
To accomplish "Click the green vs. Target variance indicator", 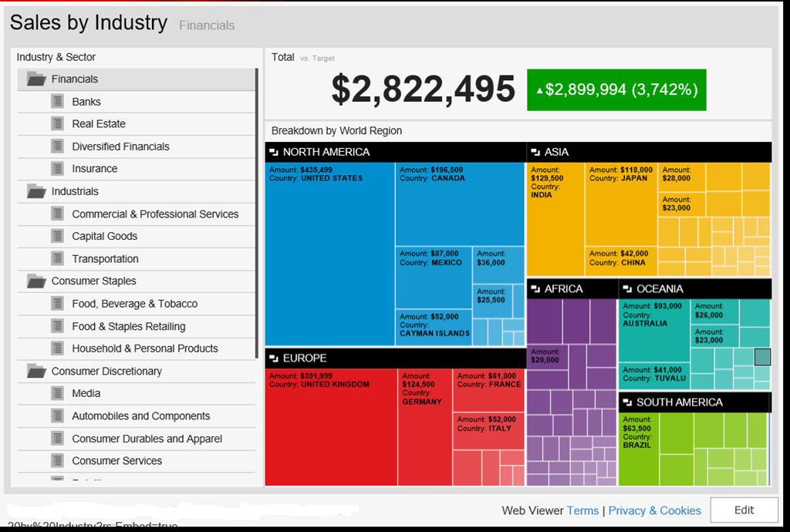I will pyautogui.click(x=616, y=89).
